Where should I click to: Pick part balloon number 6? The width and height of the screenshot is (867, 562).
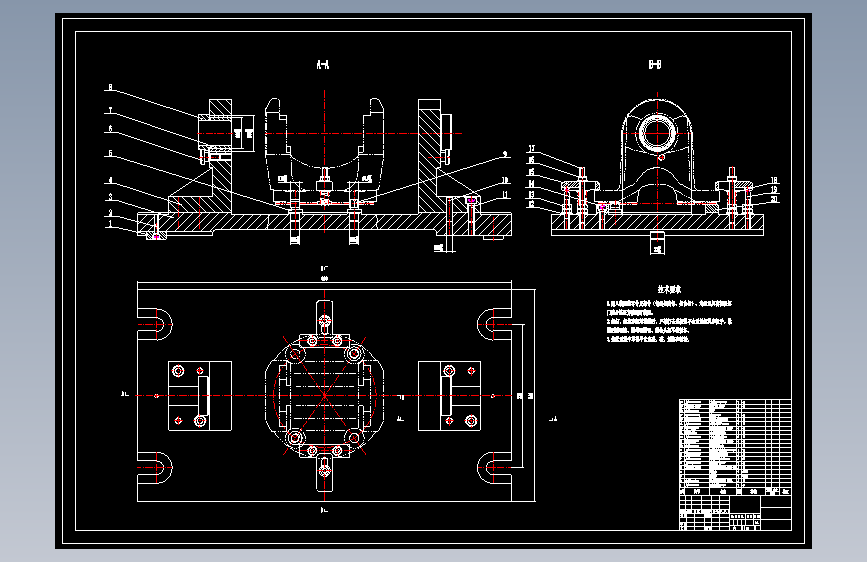[110, 129]
